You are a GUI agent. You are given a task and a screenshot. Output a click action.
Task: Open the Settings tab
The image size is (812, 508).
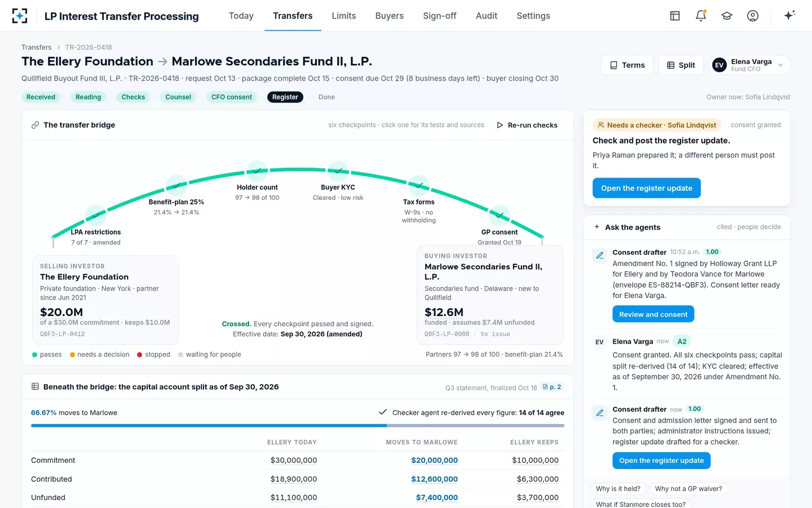533,16
